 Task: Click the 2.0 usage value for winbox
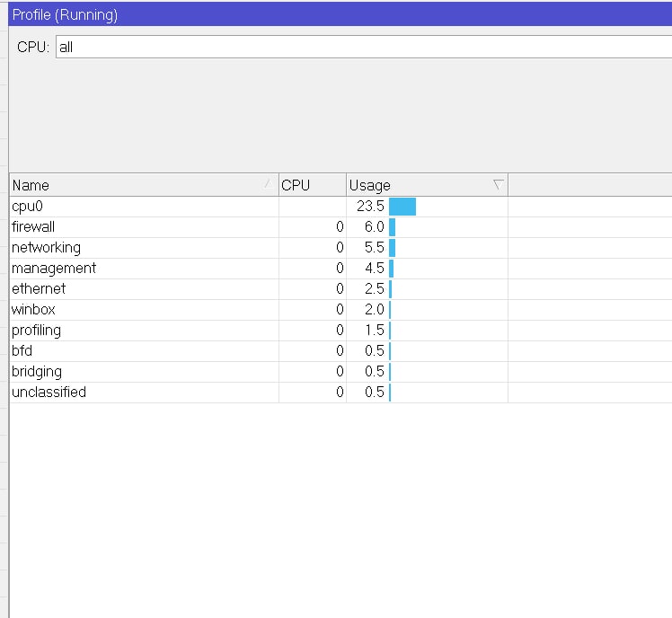pyautogui.click(x=374, y=309)
